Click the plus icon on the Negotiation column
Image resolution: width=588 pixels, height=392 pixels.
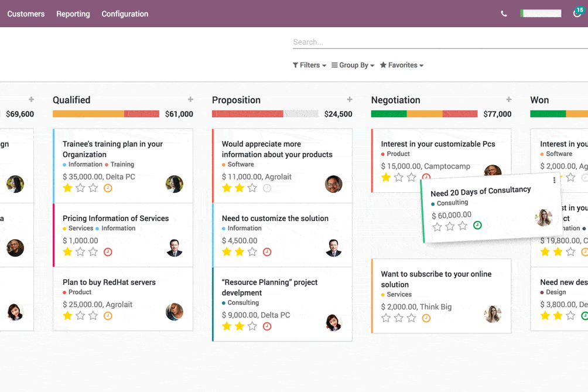[x=509, y=99]
